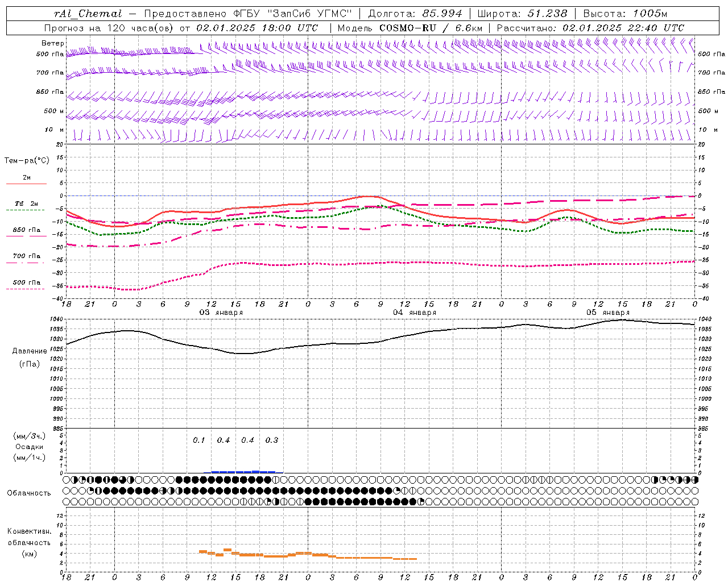Screen dimensions: 728x582
Task: Click the Осадки precipitation label
Action: pyautogui.click(x=30, y=447)
